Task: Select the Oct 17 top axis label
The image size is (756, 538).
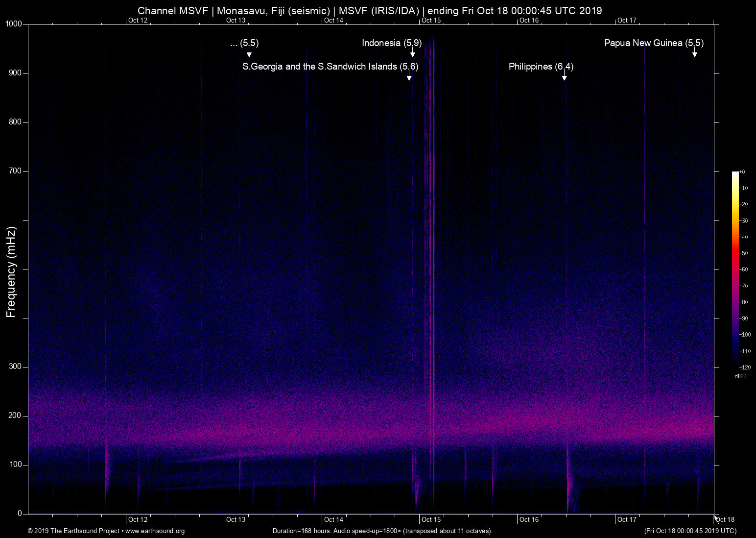Action: click(627, 21)
